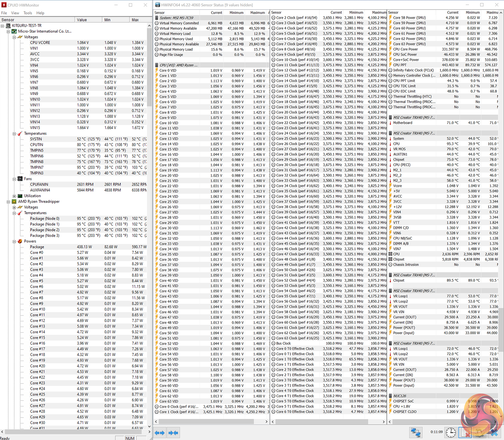Screen dimensions: 504x440
Task: Click the expand columns arrows button in HWiNFO
Action: point(159,433)
